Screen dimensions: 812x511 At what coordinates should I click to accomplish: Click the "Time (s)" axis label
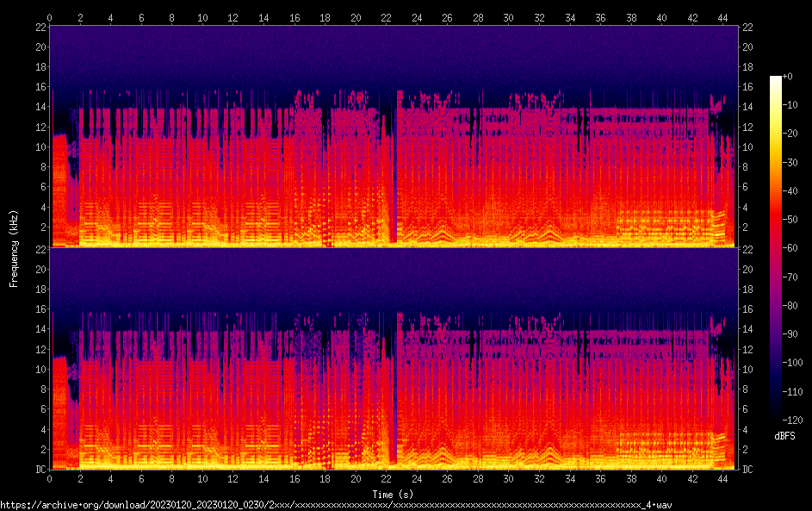393,494
